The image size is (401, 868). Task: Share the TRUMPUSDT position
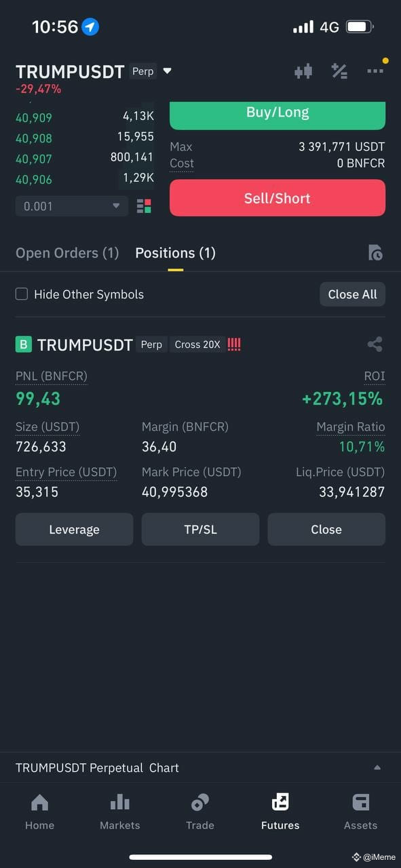(375, 344)
